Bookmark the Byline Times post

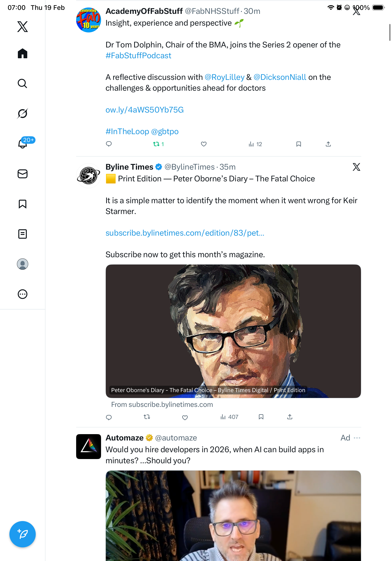(x=261, y=417)
